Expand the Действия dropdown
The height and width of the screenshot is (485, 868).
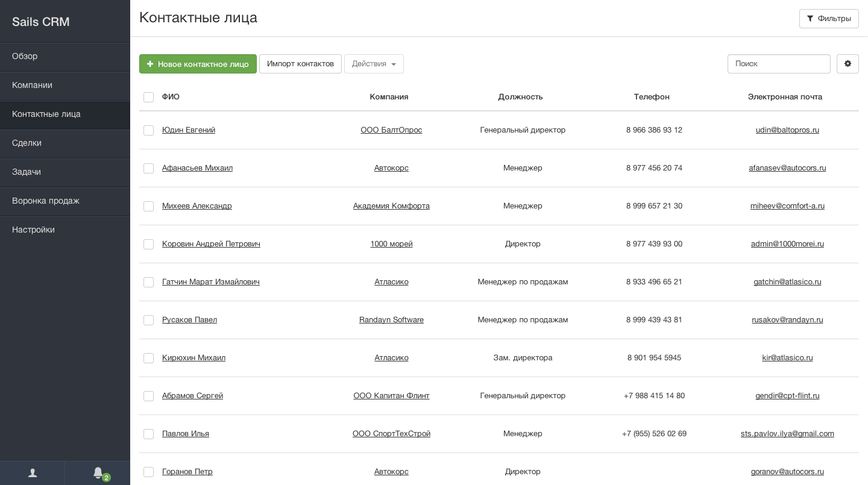click(x=374, y=64)
